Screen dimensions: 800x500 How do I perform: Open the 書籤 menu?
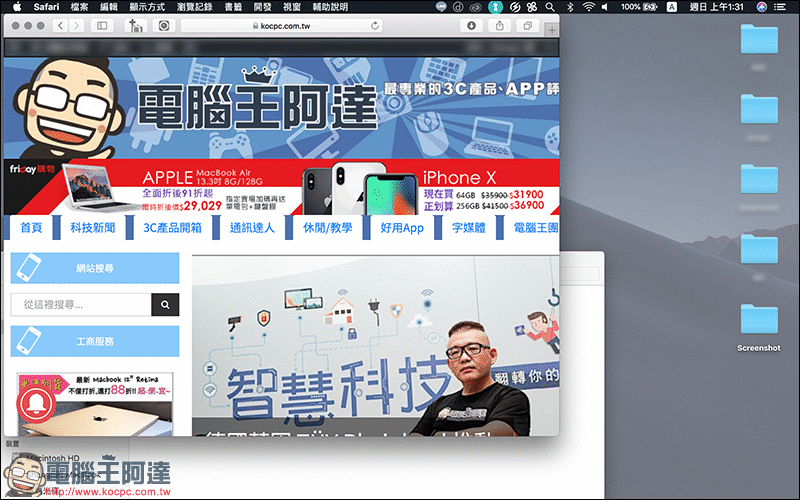coord(233,7)
